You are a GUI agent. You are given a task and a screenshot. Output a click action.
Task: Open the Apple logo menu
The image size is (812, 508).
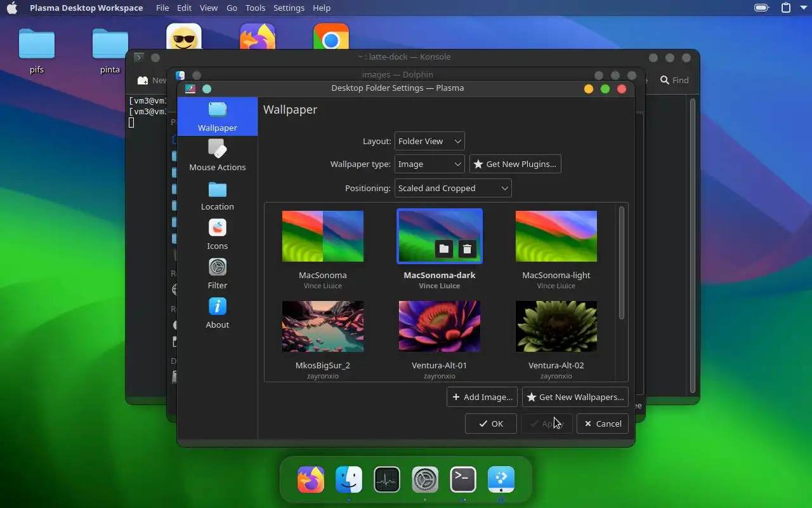[x=12, y=8]
